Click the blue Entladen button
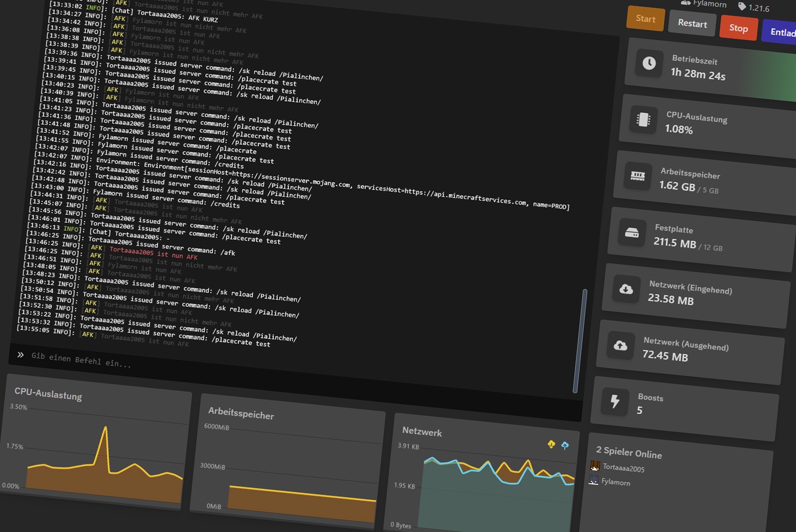Image resolution: width=796 pixels, height=532 pixels. click(783, 32)
